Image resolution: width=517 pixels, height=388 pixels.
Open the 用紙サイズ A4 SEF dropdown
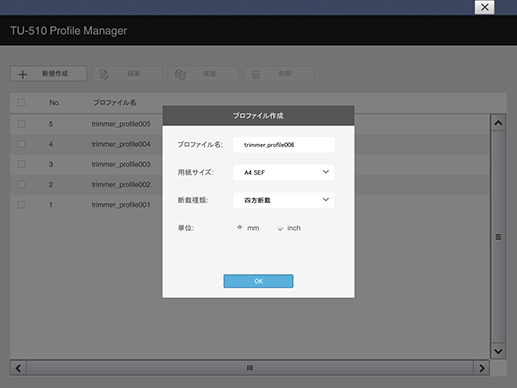pyautogui.click(x=284, y=172)
